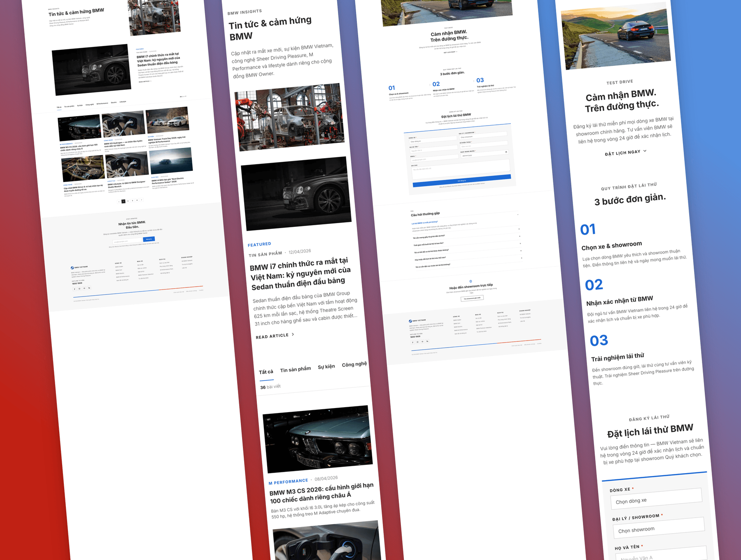Open 'Chọn showroom' dropdown in desktop form
741x560 pixels.
pyautogui.click(x=483, y=135)
